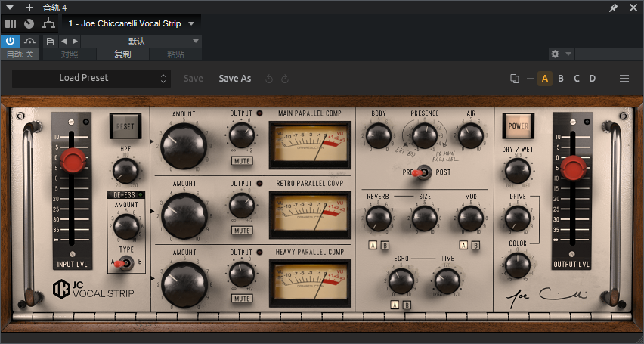Open the sidechain routing tree icon
644x344 pixels.
point(48,24)
